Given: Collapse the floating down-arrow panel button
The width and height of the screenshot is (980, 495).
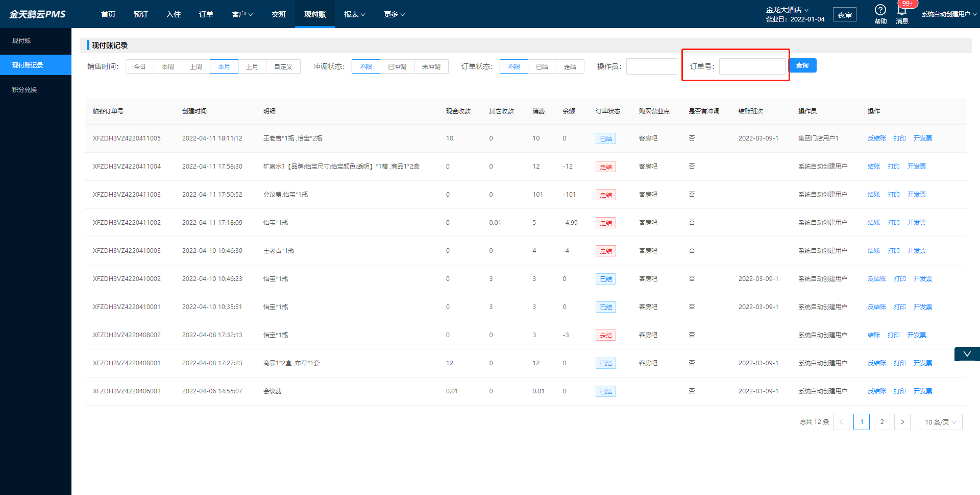Looking at the screenshot, I should point(967,354).
